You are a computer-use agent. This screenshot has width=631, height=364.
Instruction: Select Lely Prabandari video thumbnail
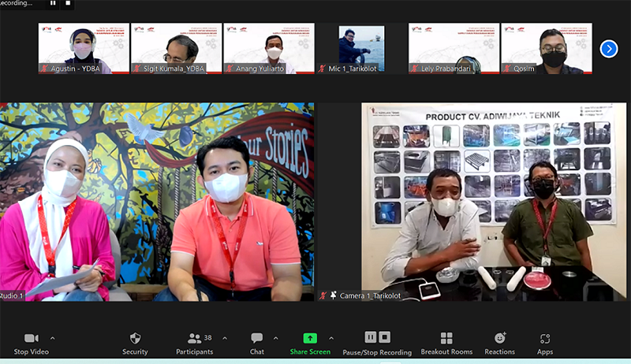tap(454, 48)
